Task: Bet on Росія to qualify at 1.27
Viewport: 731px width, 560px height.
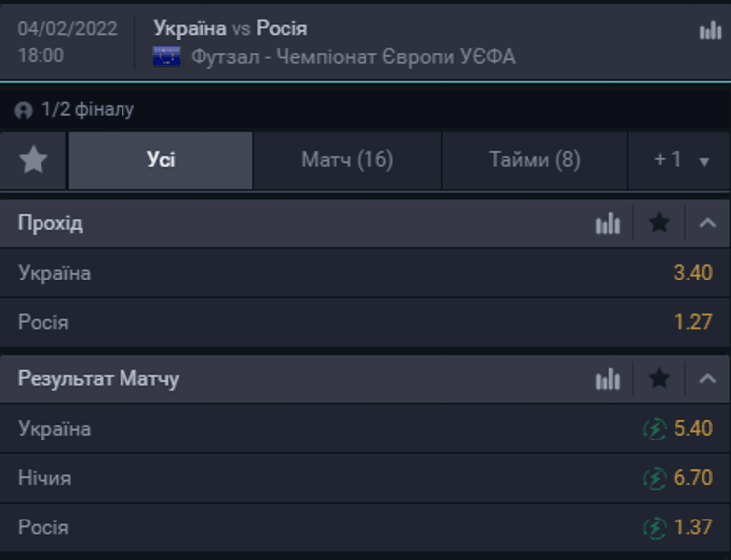Action: 692,322
